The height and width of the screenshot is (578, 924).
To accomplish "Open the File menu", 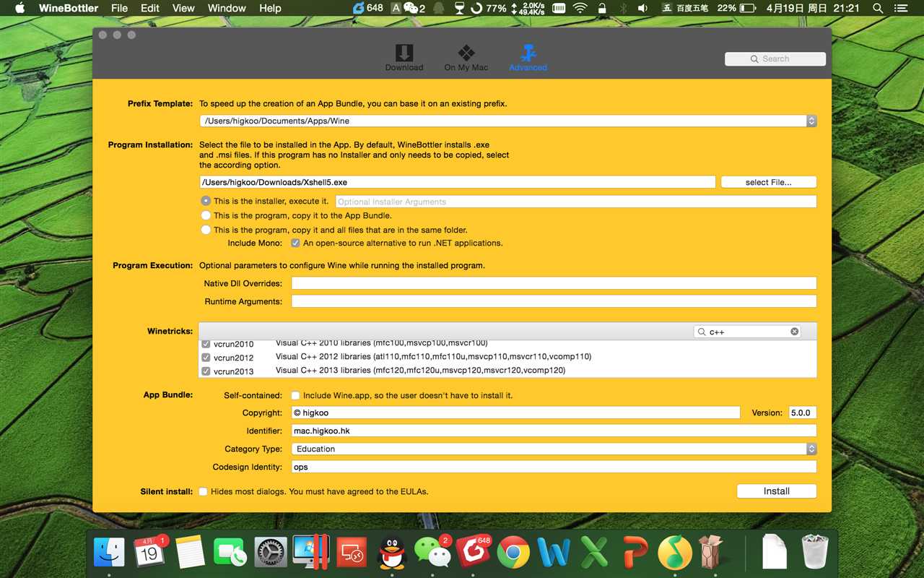I will pyautogui.click(x=120, y=8).
